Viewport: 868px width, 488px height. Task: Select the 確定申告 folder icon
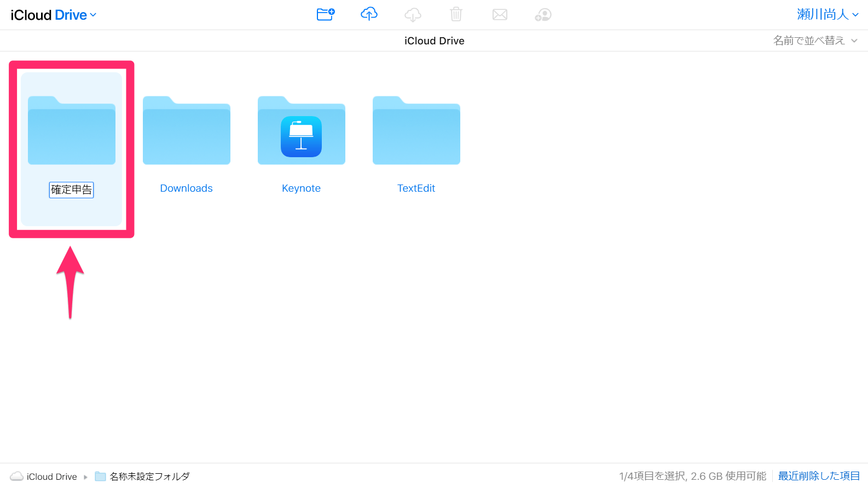tap(72, 130)
